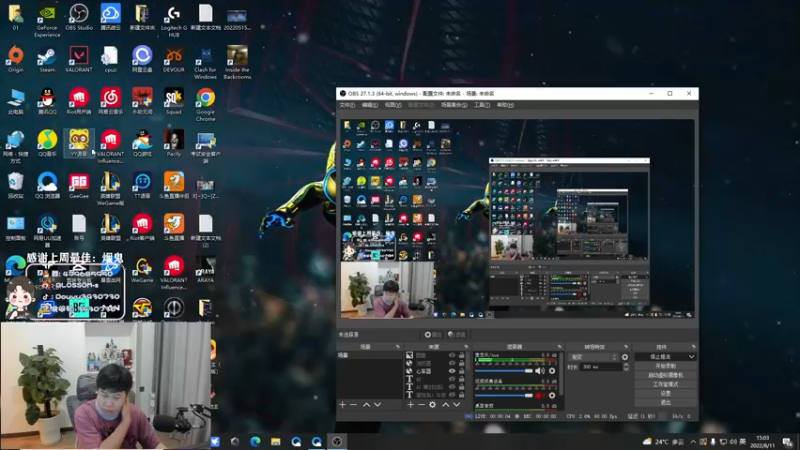
Task: Open the WeGame desktop shortcut
Action: [x=142, y=270]
